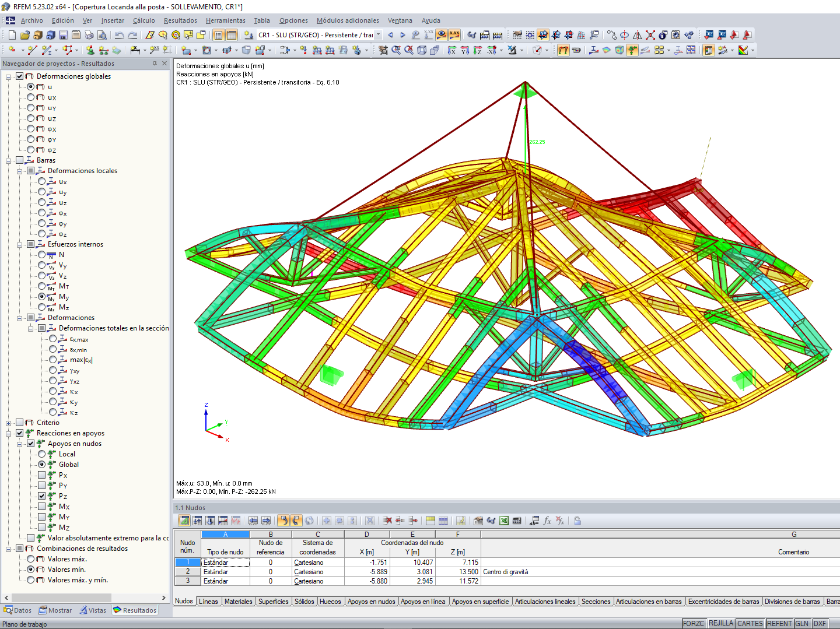
Task: Click the next load case arrow
Action: [x=402, y=35]
